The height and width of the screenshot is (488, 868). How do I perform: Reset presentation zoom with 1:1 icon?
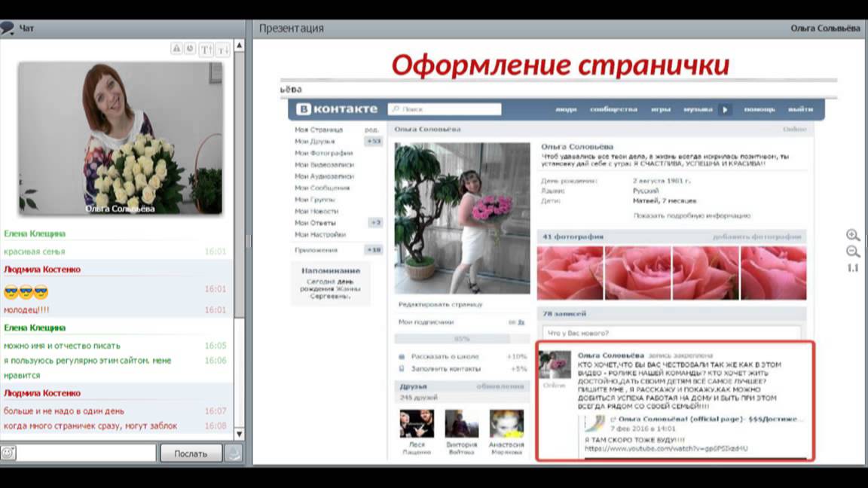(852, 268)
